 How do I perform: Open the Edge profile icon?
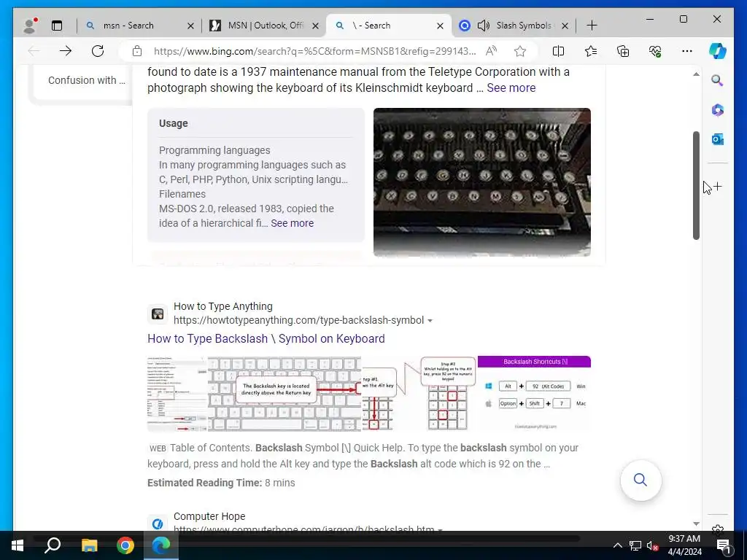click(x=30, y=26)
